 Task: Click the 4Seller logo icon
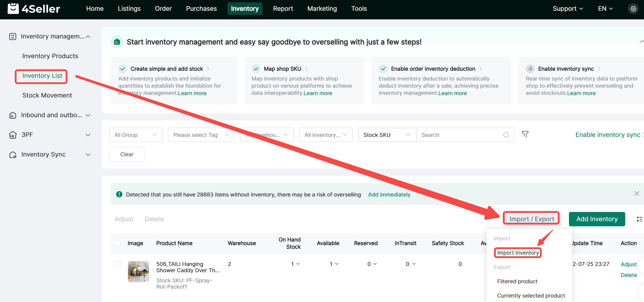point(13,9)
